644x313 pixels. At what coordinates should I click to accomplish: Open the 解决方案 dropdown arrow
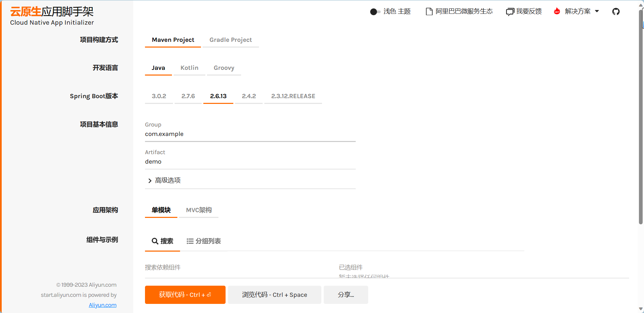tap(597, 11)
